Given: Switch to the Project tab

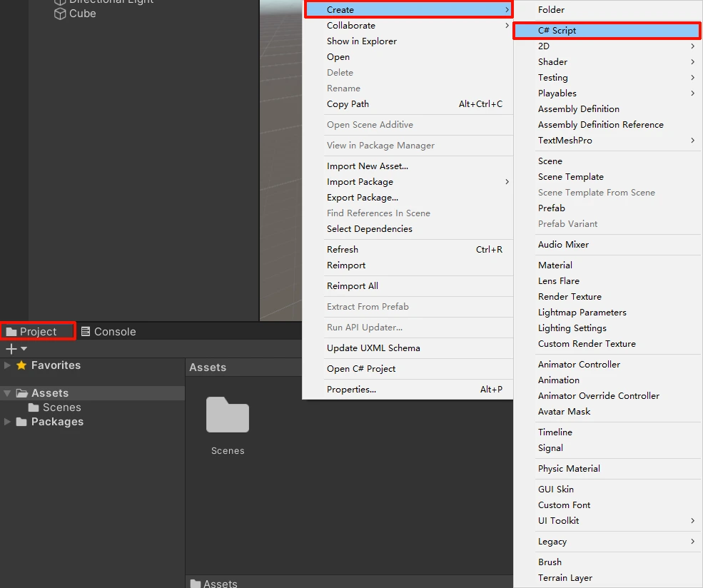Looking at the screenshot, I should tap(31, 331).
